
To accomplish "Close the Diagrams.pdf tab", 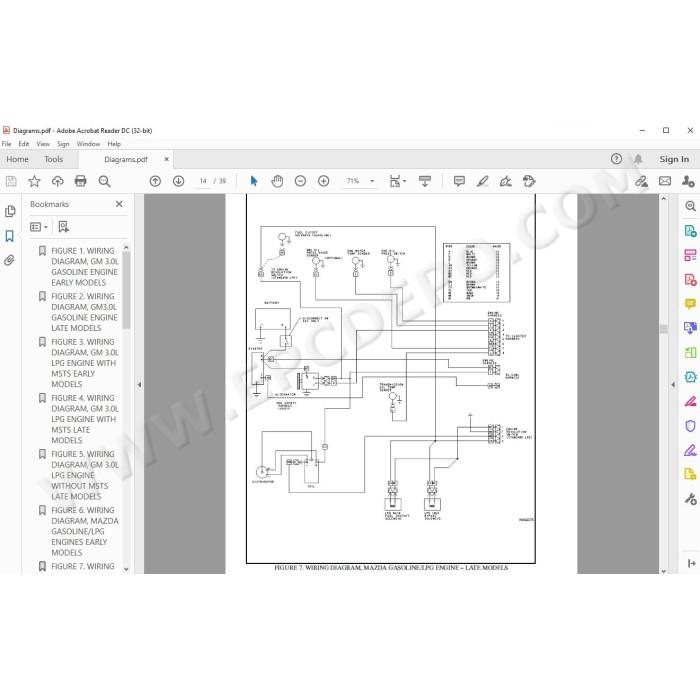I will [167, 159].
